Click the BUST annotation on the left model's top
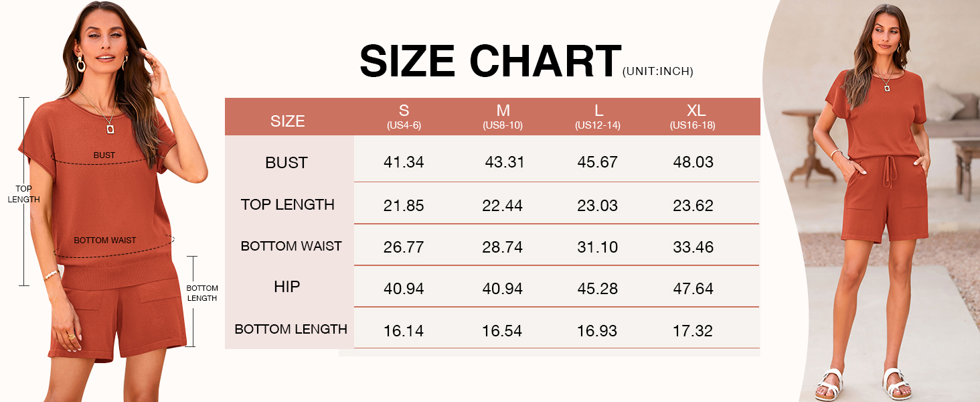Viewport: 980px width, 402px height. (x=104, y=155)
